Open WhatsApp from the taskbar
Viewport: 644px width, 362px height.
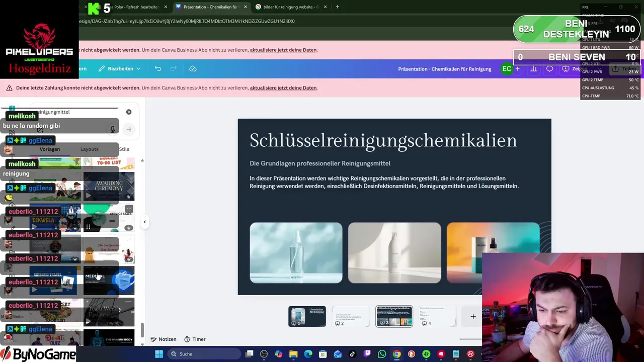click(382, 354)
